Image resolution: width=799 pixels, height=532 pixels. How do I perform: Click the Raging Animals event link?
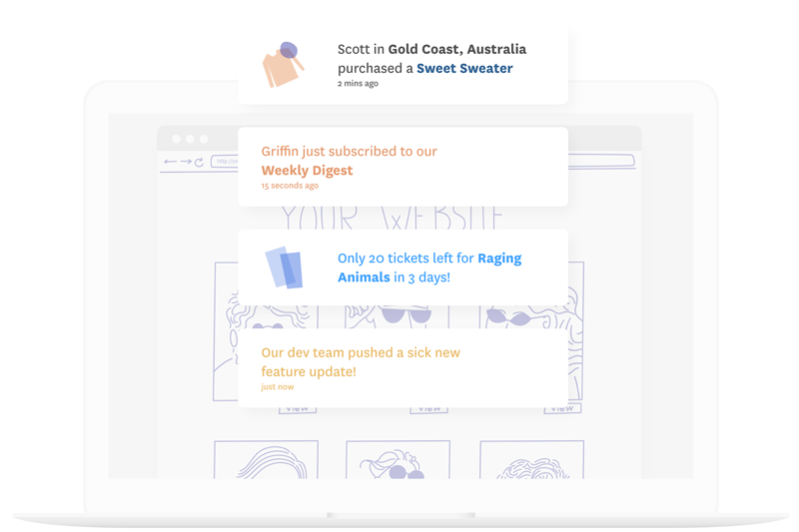point(429,267)
